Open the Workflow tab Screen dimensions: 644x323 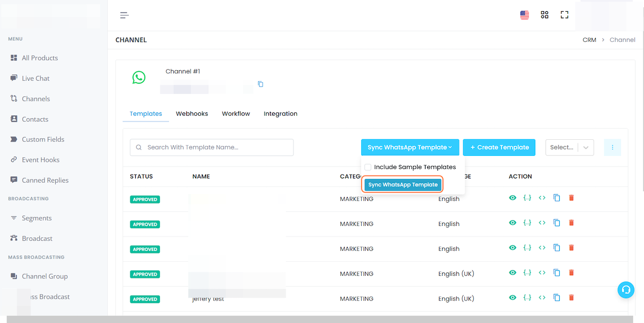pos(236,113)
